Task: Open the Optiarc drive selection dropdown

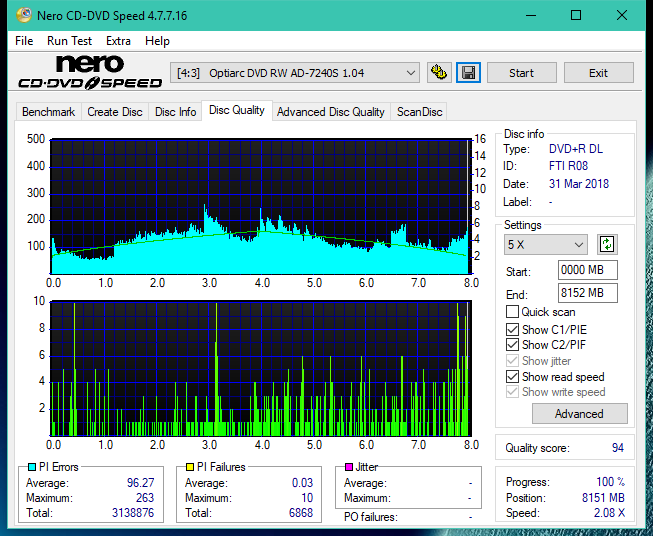Action: pyautogui.click(x=295, y=73)
